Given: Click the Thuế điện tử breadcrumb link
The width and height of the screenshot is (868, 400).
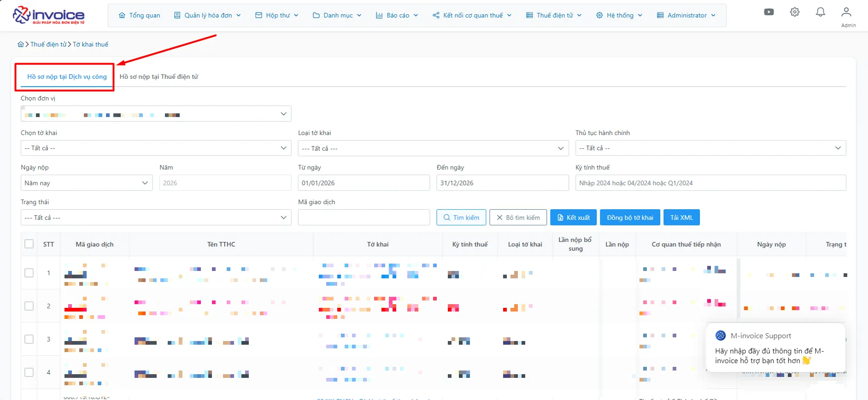Looking at the screenshot, I should point(48,44).
